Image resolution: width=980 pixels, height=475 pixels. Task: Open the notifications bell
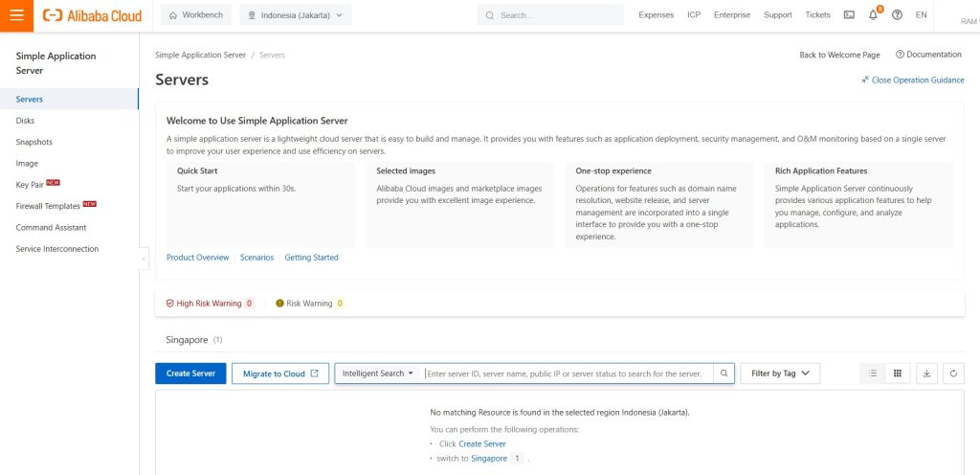[873, 15]
